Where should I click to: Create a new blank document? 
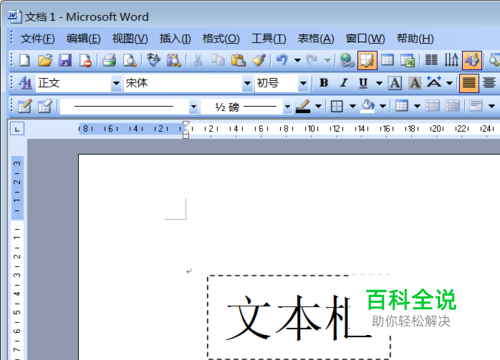click(25, 61)
